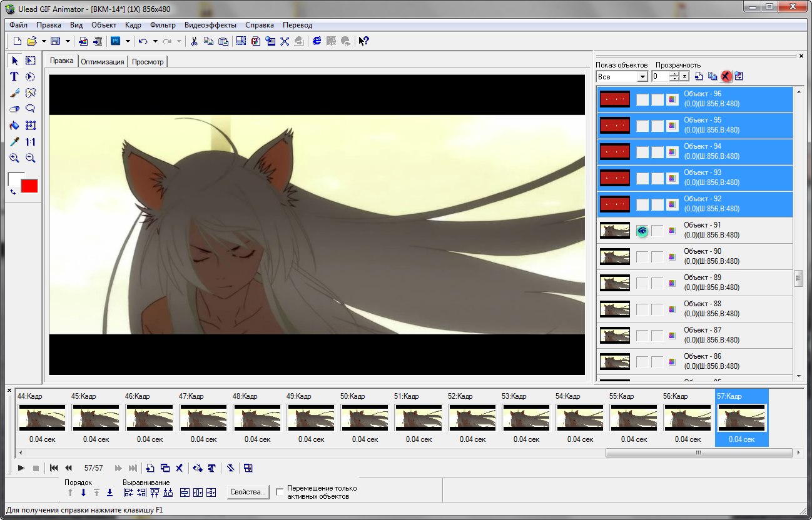Toggle visibility box for Объект - 94
Viewport: 812px width, 520px height.
[x=642, y=152]
